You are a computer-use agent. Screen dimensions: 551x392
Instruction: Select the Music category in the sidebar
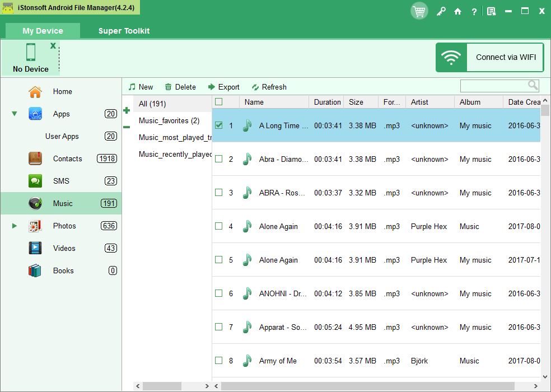click(x=64, y=203)
